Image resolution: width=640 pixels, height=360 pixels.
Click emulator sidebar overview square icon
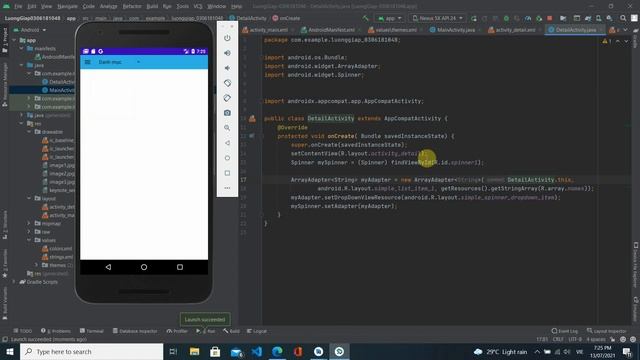pyautogui.click(x=227, y=173)
